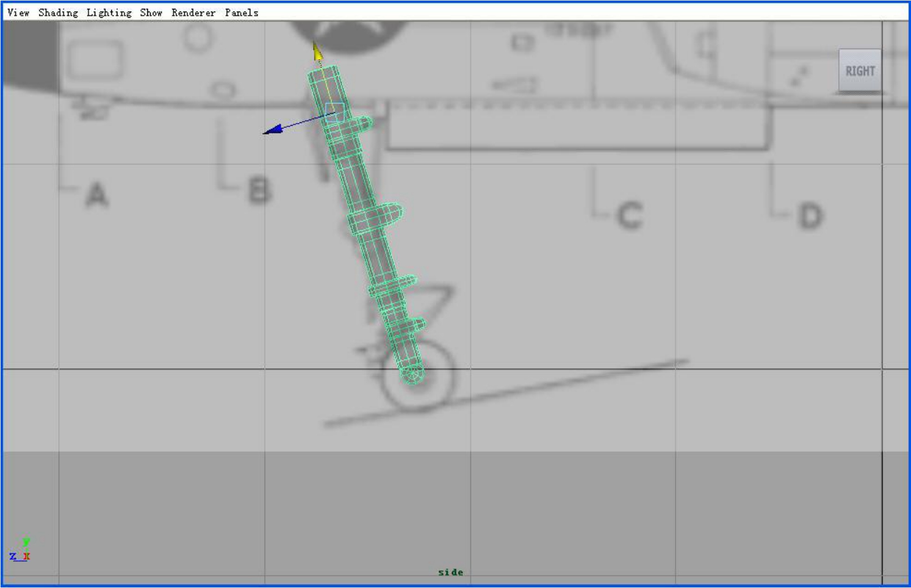The width and height of the screenshot is (911, 588).
Task: Open the View menu
Action: [x=18, y=12]
